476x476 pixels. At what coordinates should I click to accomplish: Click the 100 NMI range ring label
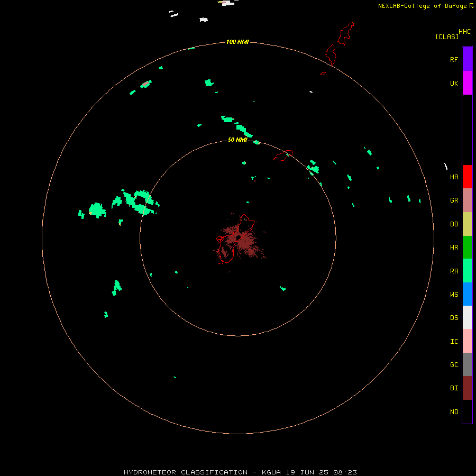click(237, 42)
